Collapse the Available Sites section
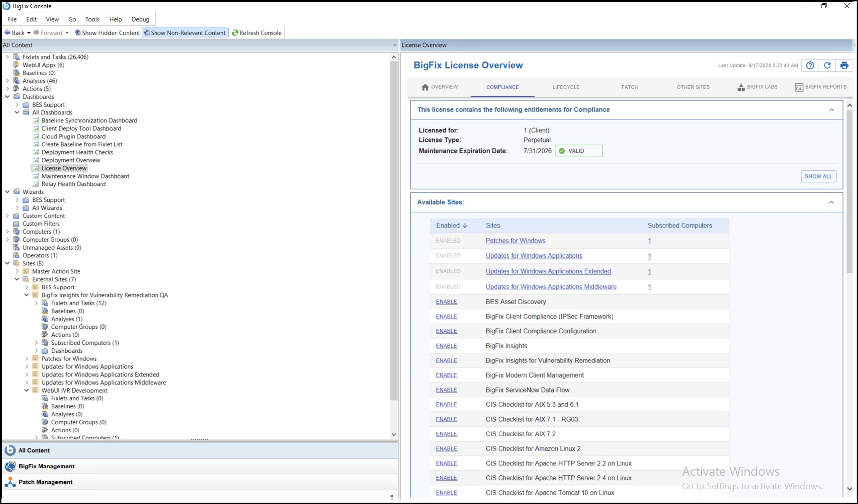The width and height of the screenshot is (858, 504). click(831, 202)
